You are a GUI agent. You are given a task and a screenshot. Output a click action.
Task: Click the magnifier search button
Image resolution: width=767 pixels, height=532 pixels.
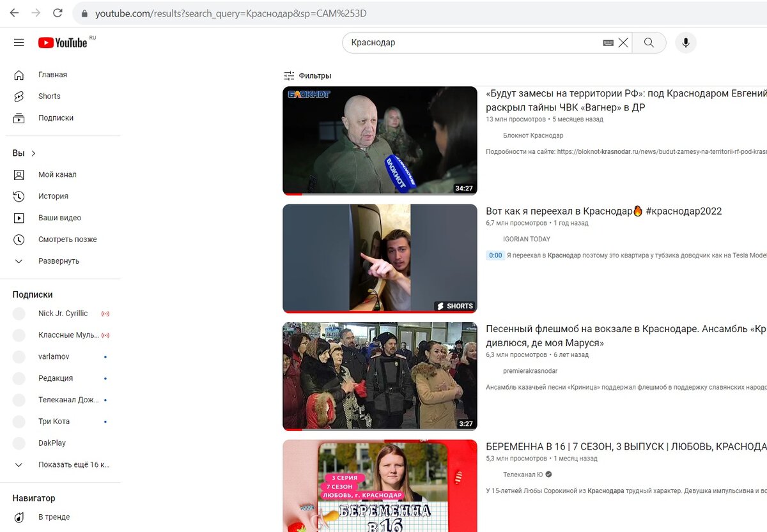pyautogui.click(x=649, y=43)
